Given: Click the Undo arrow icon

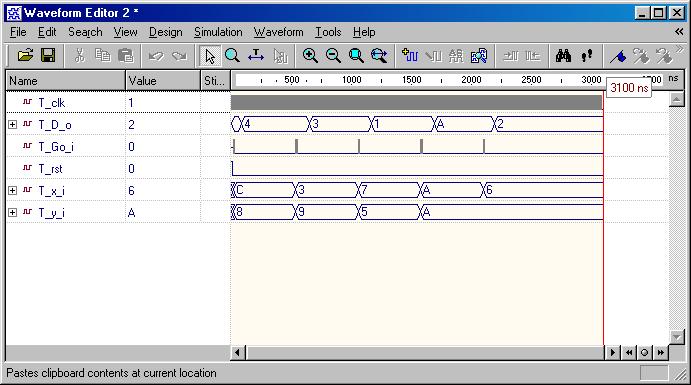Looking at the screenshot, I should pyautogui.click(x=156, y=56).
